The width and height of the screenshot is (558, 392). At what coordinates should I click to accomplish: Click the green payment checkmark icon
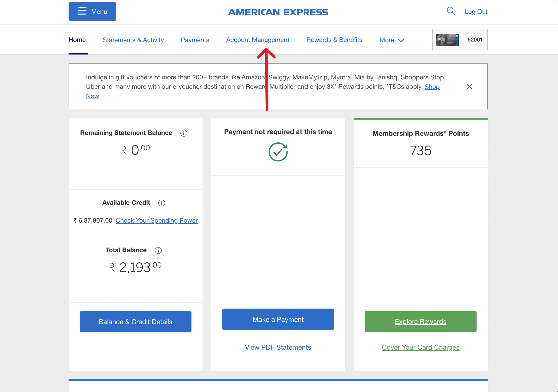click(x=278, y=152)
